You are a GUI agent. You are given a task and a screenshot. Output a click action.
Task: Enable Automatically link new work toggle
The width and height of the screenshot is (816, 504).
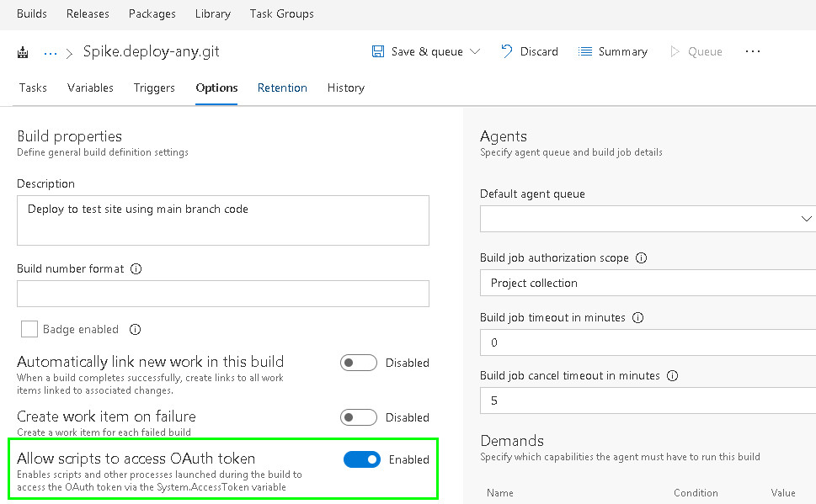point(357,363)
